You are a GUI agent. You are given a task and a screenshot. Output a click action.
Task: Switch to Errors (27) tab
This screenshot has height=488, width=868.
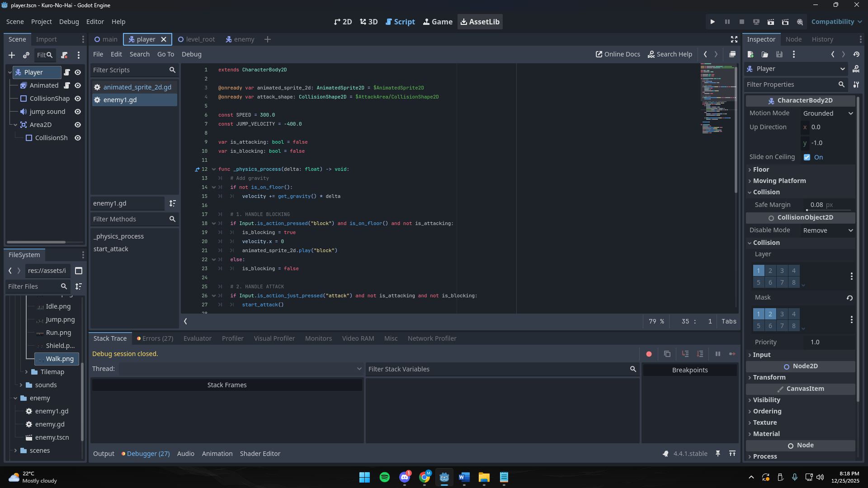pyautogui.click(x=155, y=338)
